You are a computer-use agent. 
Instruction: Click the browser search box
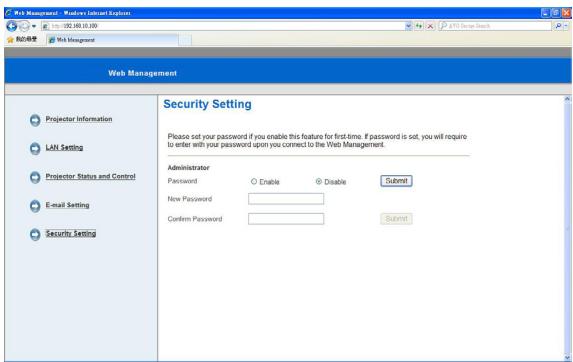pyautogui.click(x=495, y=26)
